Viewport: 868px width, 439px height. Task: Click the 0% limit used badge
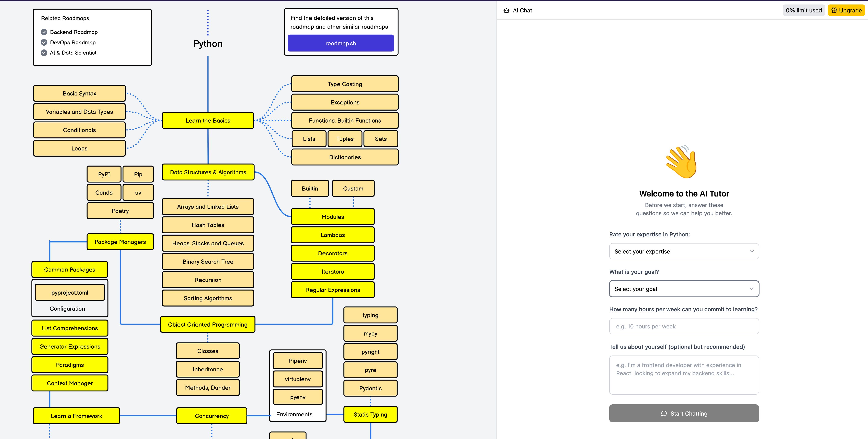pyautogui.click(x=803, y=10)
